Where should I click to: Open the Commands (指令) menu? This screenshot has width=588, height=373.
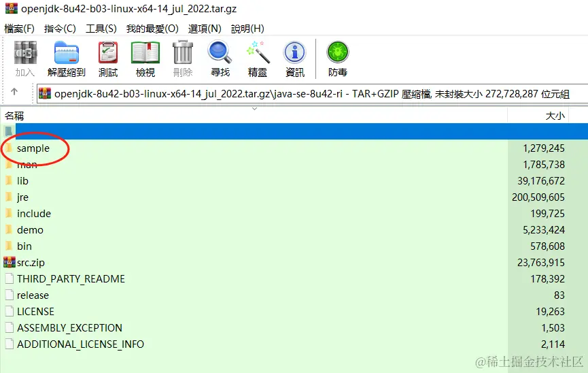coord(60,29)
